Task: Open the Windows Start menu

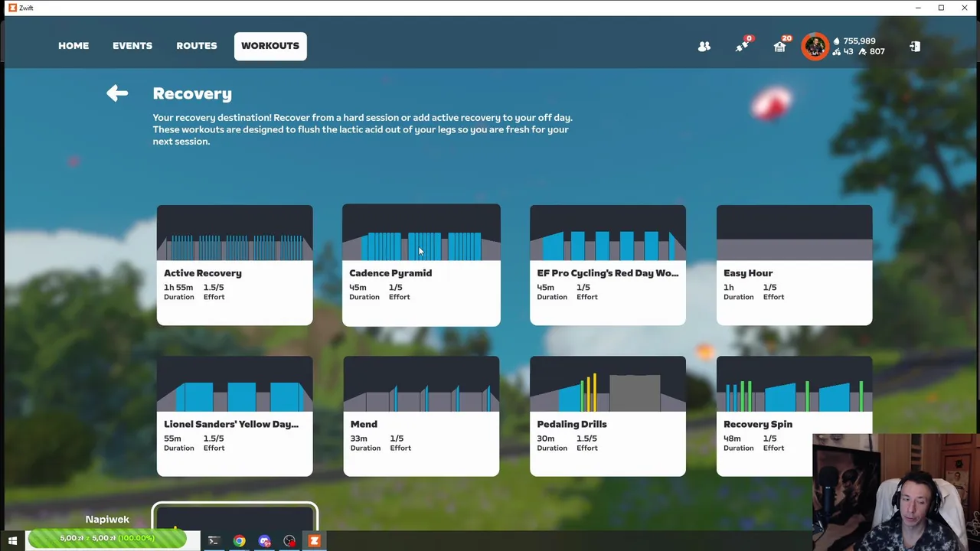Action: point(12,541)
